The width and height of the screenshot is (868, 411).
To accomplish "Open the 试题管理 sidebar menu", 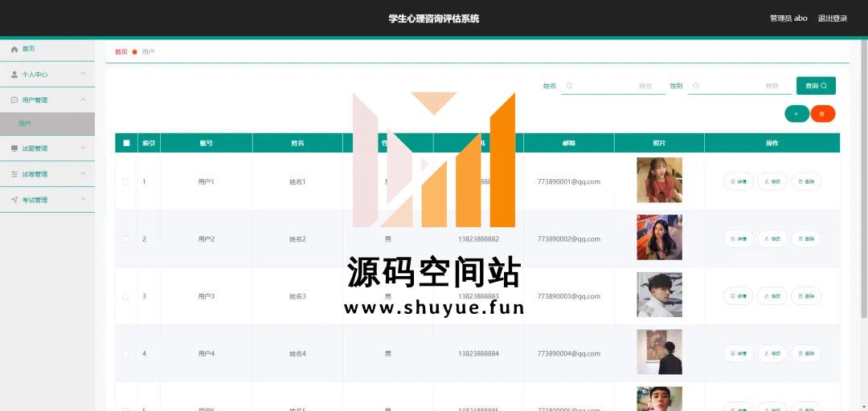I will click(x=47, y=149).
